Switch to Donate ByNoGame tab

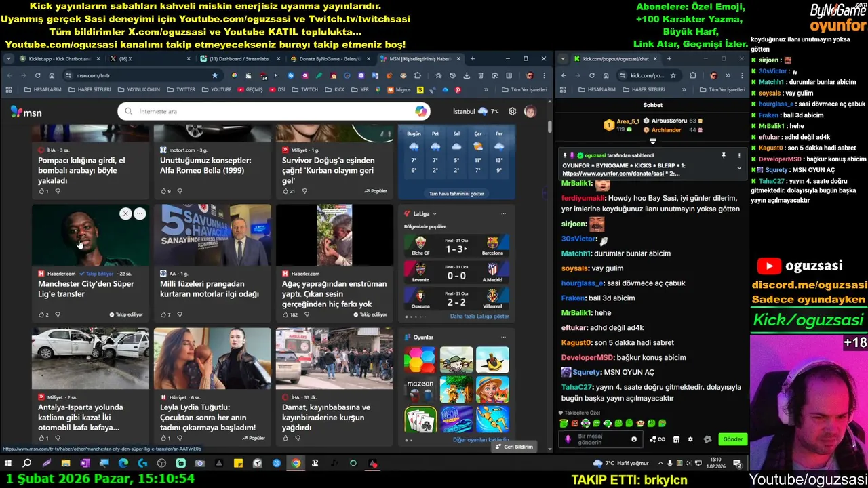(x=330, y=59)
